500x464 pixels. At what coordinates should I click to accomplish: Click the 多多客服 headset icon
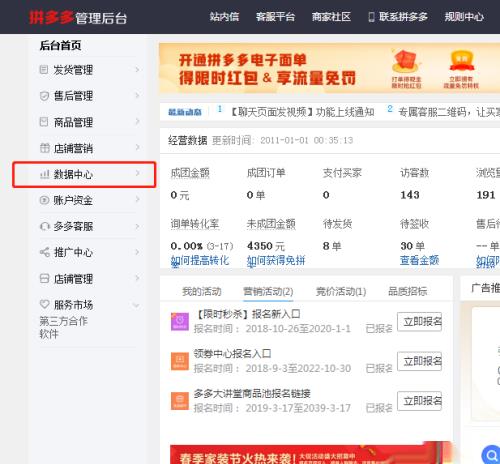tap(44, 226)
